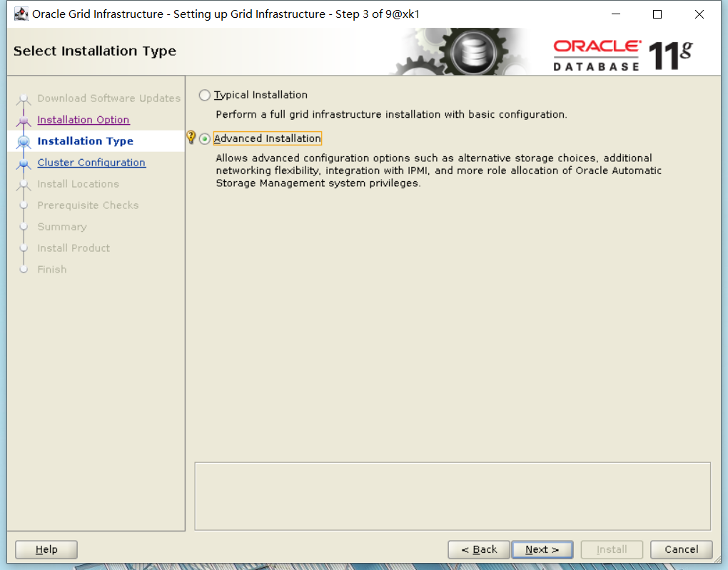Click the Cancel button
The height and width of the screenshot is (570, 728).
(x=681, y=549)
